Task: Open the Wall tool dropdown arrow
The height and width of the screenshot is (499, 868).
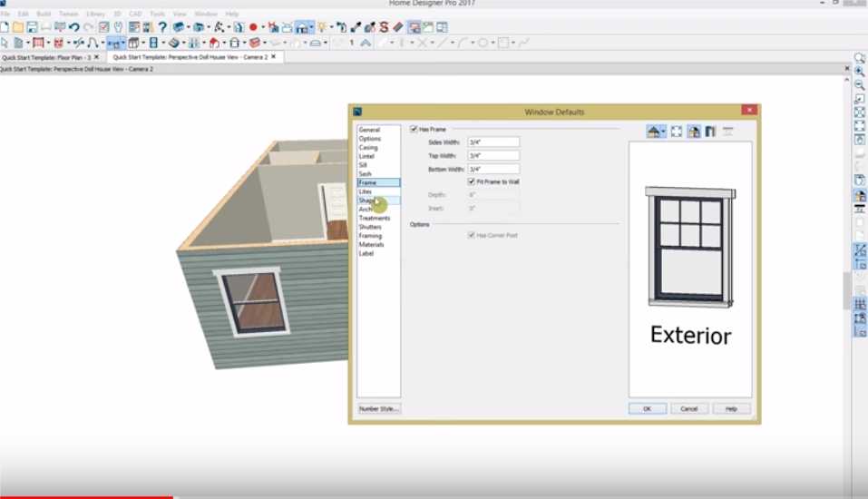Action: click(x=48, y=43)
